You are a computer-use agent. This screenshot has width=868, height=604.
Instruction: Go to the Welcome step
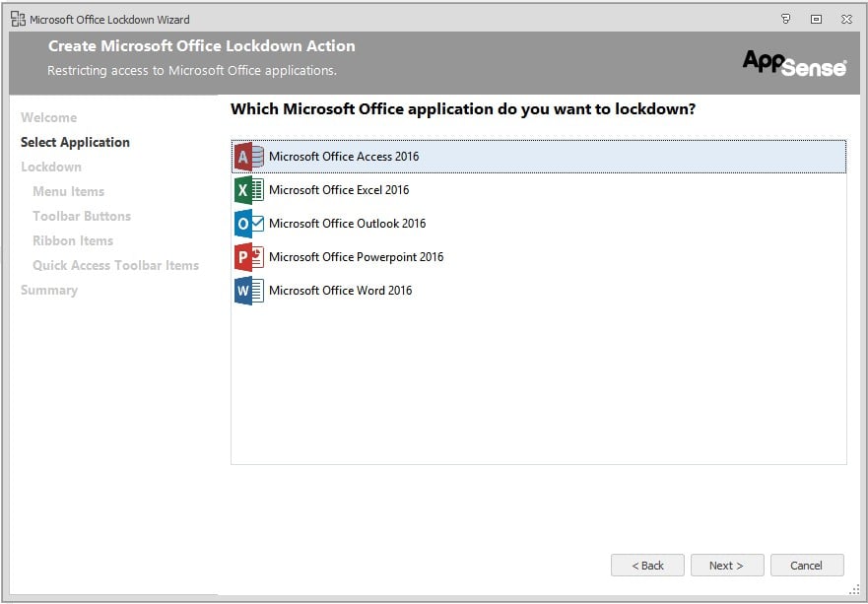click(48, 117)
